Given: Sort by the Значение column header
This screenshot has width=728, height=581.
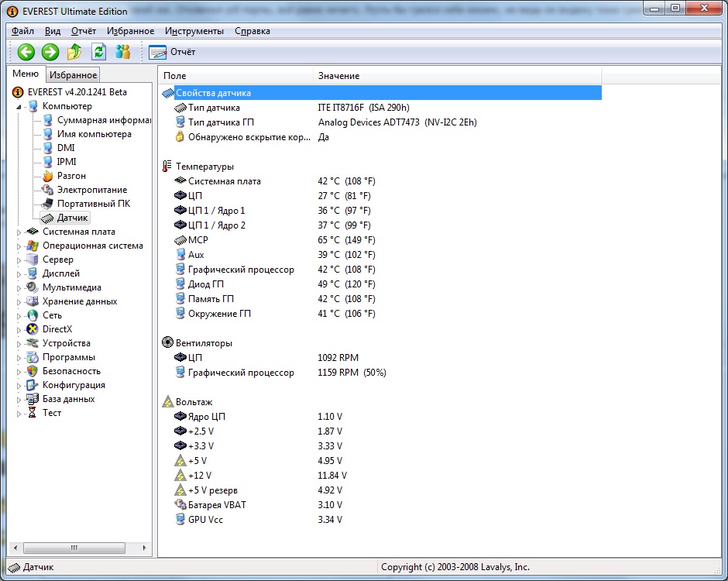Looking at the screenshot, I should pyautogui.click(x=458, y=76).
